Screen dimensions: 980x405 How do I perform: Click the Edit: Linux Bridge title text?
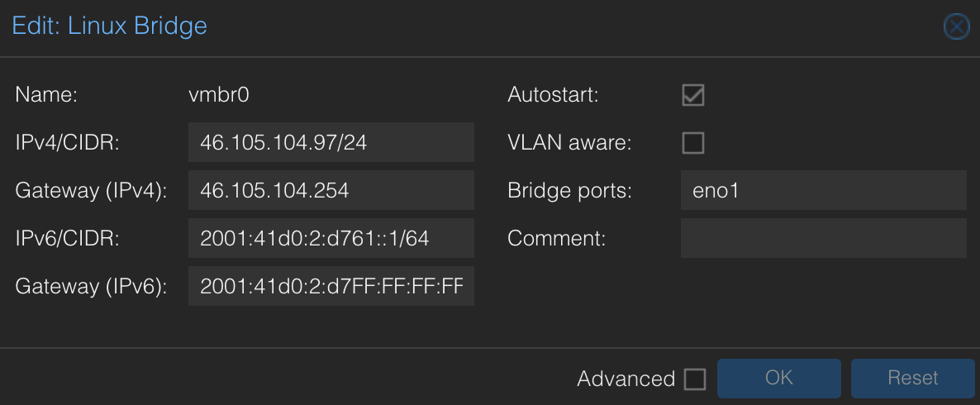(x=109, y=26)
